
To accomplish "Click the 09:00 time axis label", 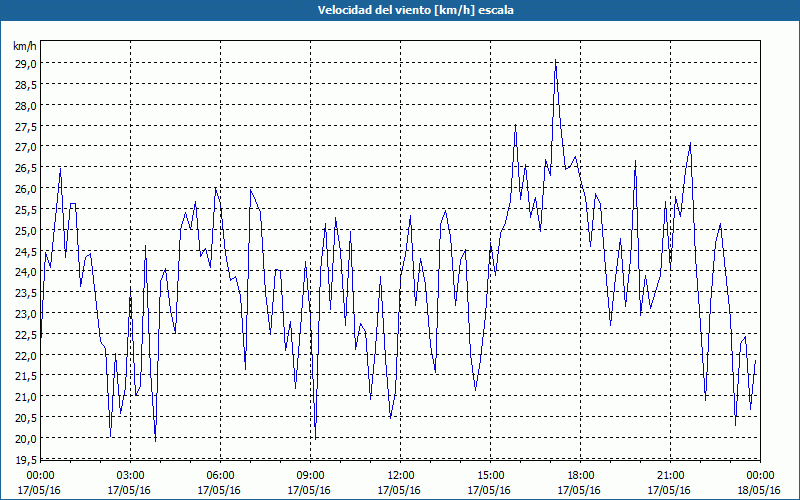I will pyautogui.click(x=310, y=476).
